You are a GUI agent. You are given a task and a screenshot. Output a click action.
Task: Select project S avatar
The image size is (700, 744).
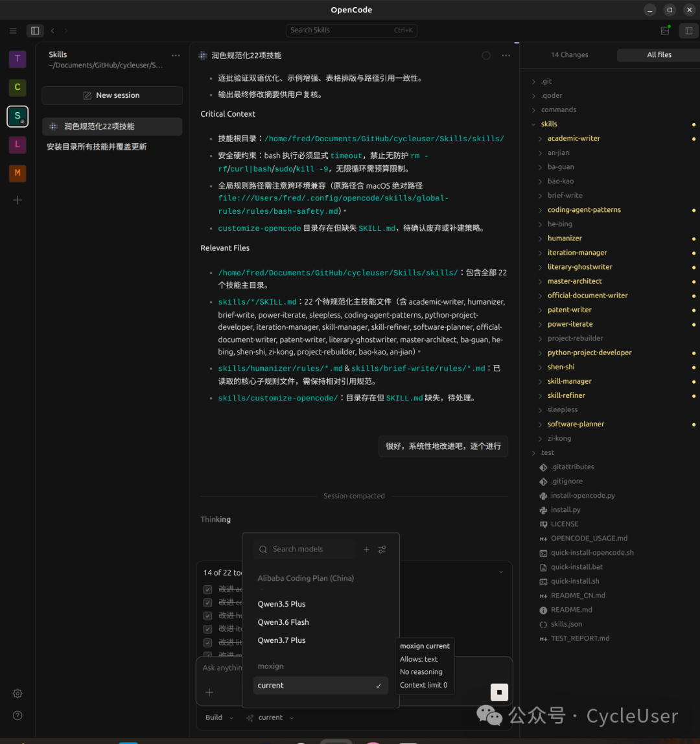[17, 116]
